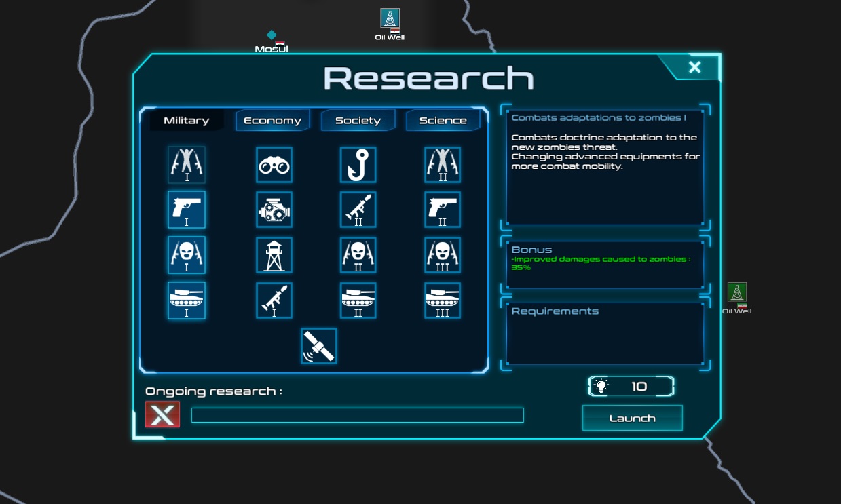Click the 'Improved damages caused to zombies' bonus text
The height and width of the screenshot is (504, 841).
tap(600, 263)
